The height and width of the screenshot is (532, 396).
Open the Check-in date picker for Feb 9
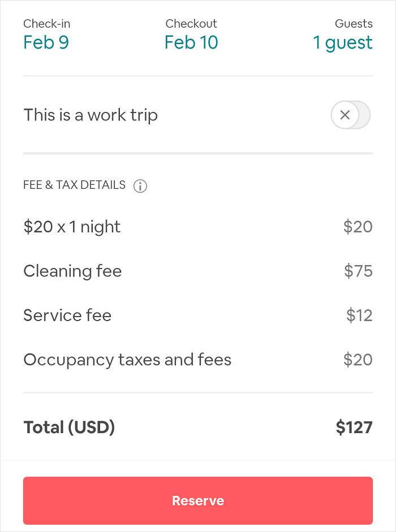(46, 42)
